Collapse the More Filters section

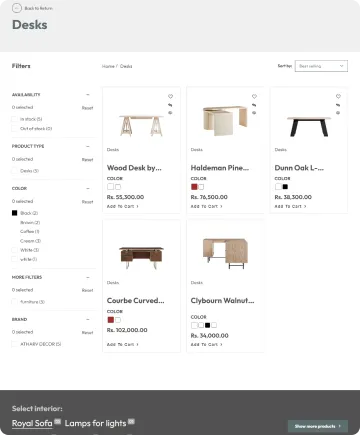point(88,277)
